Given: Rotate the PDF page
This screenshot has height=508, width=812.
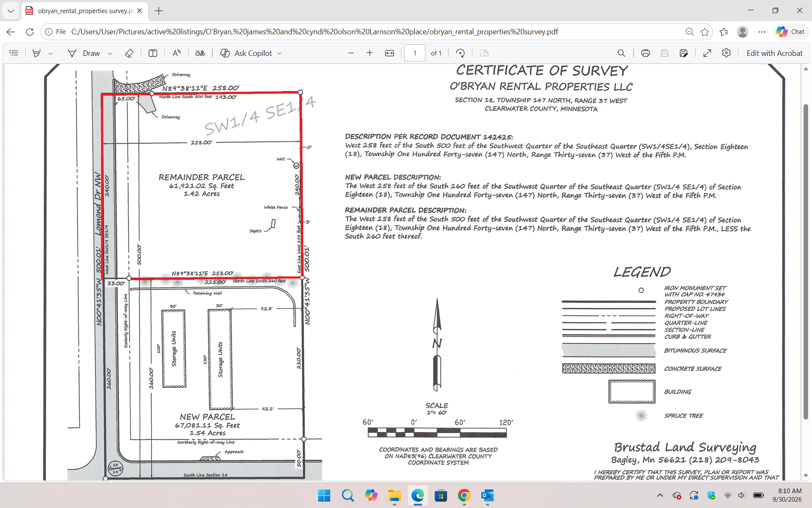Looking at the screenshot, I should pyautogui.click(x=461, y=53).
